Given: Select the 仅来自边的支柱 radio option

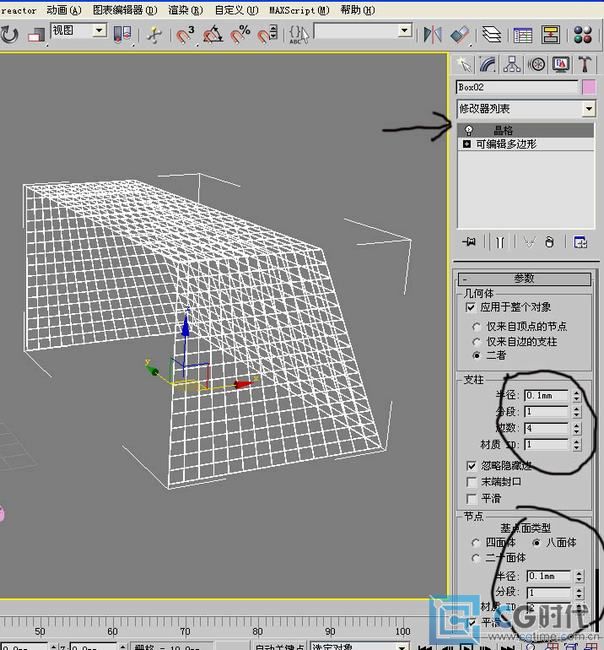Looking at the screenshot, I should coord(476,342).
